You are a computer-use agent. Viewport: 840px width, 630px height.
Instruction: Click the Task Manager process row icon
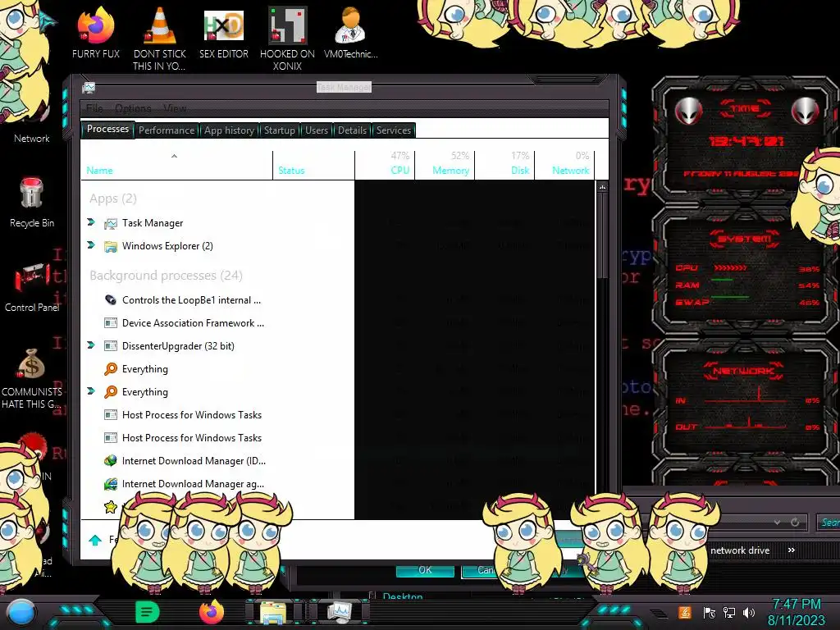(x=111, y=223)
